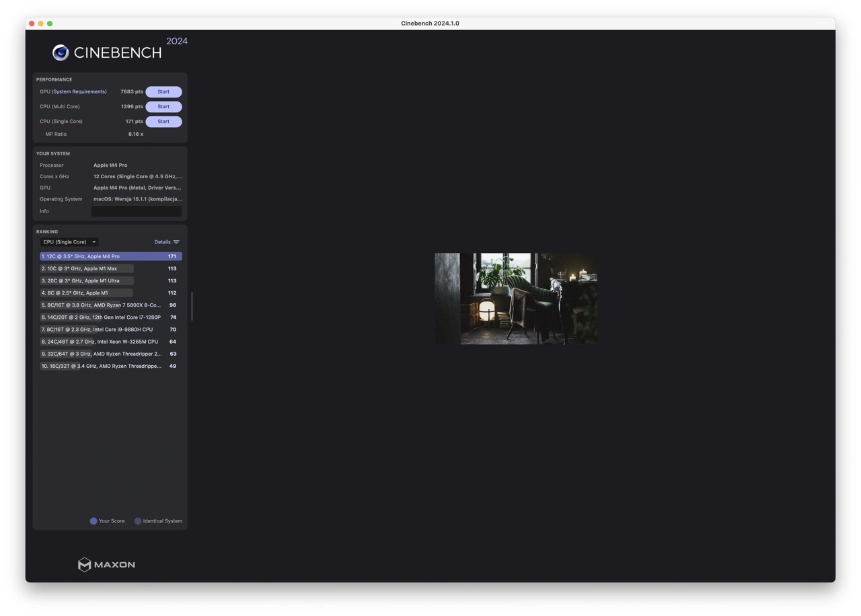The image size is (861, 616).
Task: Open the System Requirements link
Action: (79, 91)
